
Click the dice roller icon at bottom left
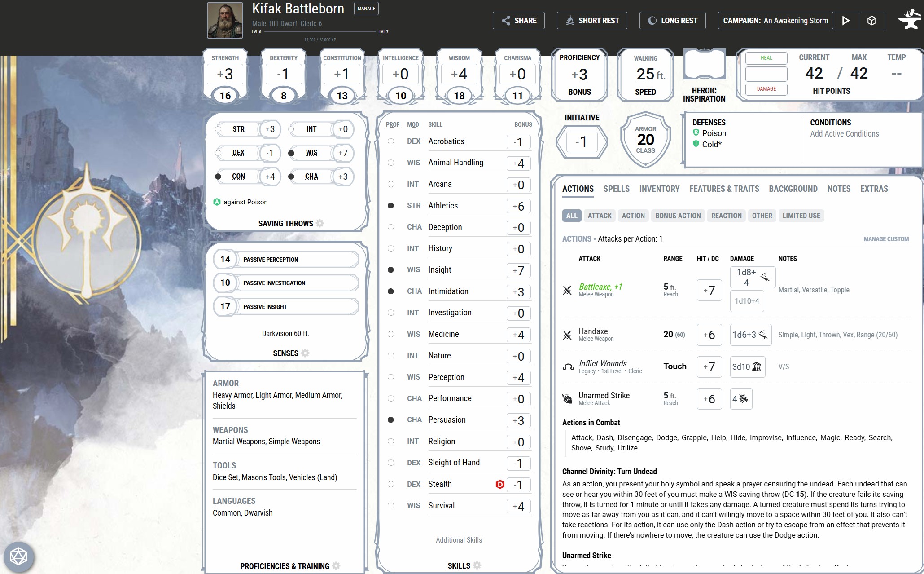(x=18, y=556)
